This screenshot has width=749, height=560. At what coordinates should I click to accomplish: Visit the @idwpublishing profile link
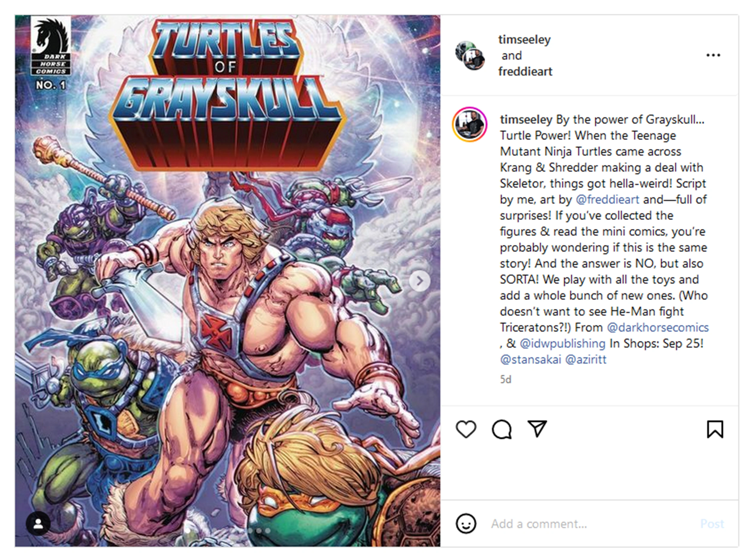point(562,343)
